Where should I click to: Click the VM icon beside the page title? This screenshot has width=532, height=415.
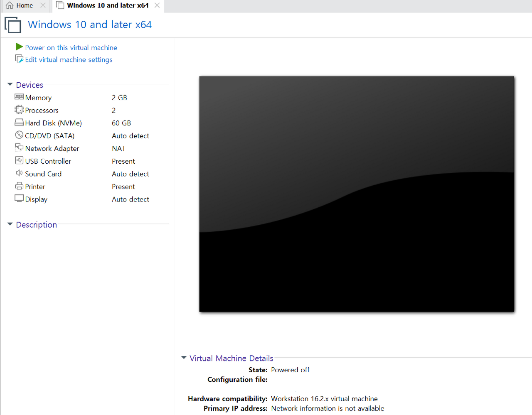pyautogui.click(x=12, y=25)
